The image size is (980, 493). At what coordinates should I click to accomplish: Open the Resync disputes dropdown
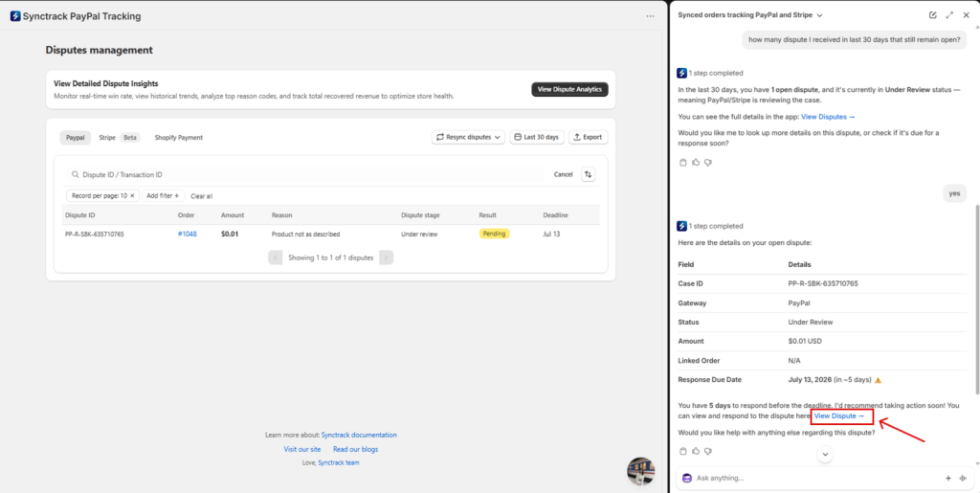click(468, 137)
